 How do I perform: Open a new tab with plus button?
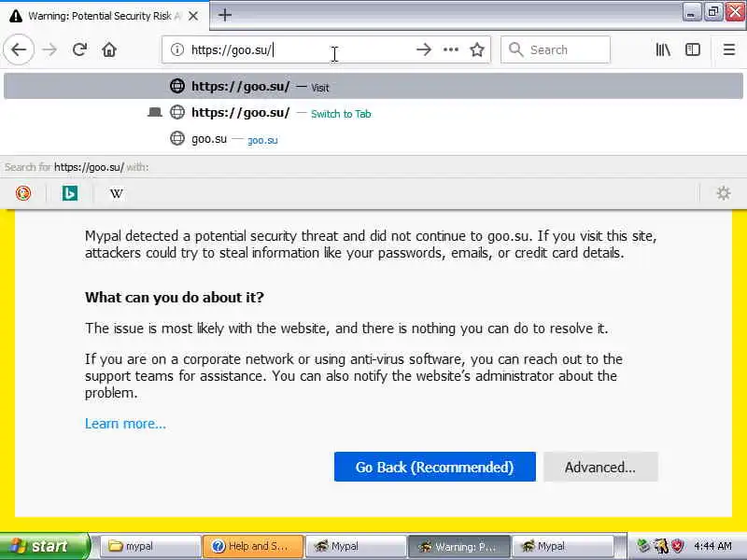coord(225,15)
